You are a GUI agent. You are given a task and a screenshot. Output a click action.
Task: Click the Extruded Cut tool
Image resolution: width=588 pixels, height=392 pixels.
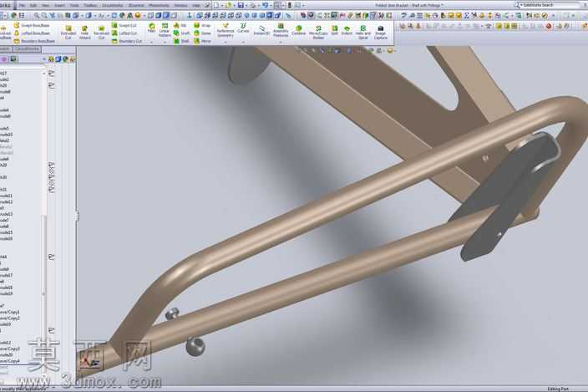(x=68, y=33)
